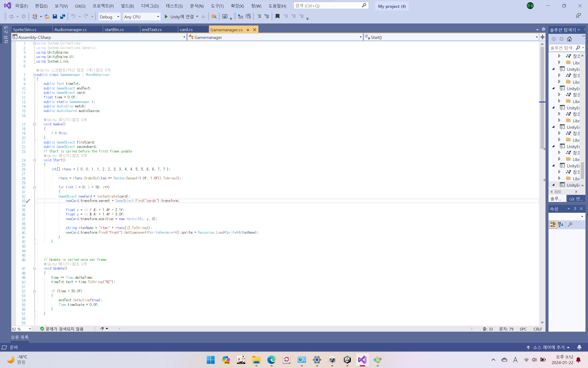Save the current file with the floppy icon
The height and width of the screenshot is (368, 588).
[x=55, y=17]
